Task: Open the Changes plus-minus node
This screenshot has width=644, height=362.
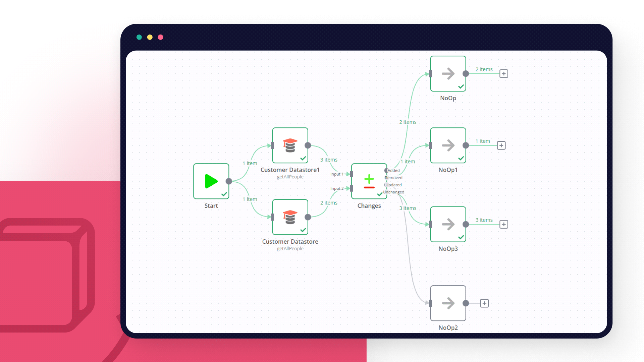Action: (369, 181)
